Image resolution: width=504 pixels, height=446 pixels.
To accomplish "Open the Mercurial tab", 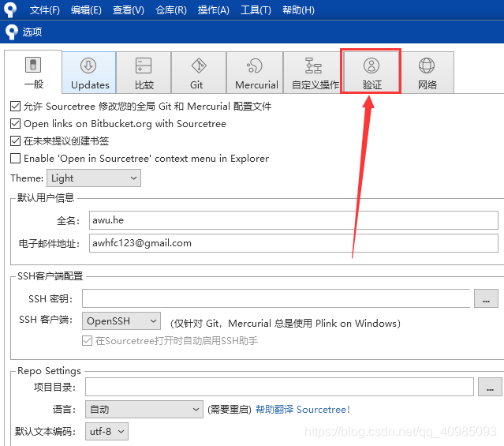I will click(x=255, y=73).
